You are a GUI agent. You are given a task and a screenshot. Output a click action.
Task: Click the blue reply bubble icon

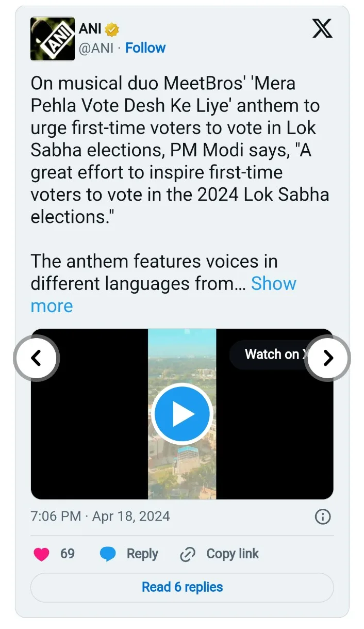108,554
